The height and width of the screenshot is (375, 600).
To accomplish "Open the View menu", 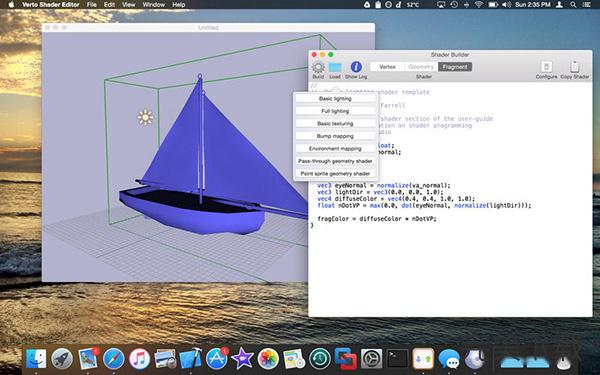I will tap(129, 5).
